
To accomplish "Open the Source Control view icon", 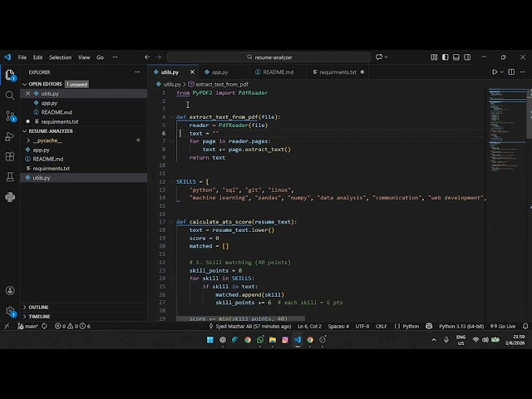I will 10,116.
